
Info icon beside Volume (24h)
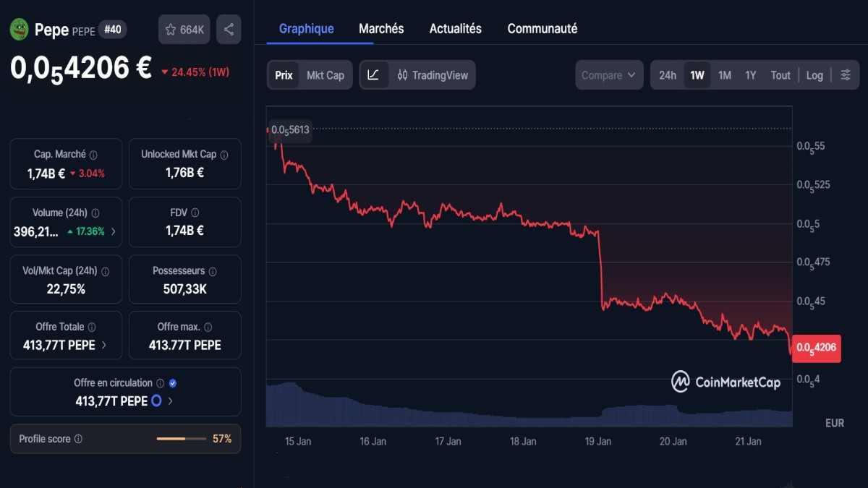pos(95,213)
